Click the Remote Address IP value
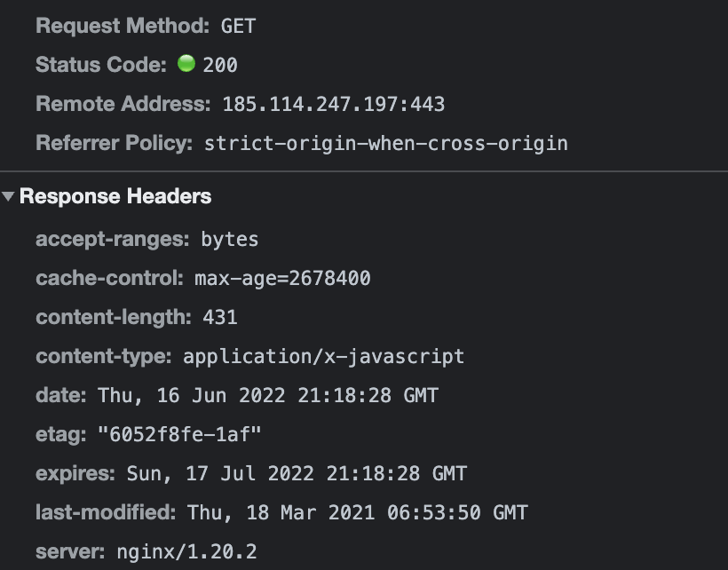 click(x=333, y=104)
